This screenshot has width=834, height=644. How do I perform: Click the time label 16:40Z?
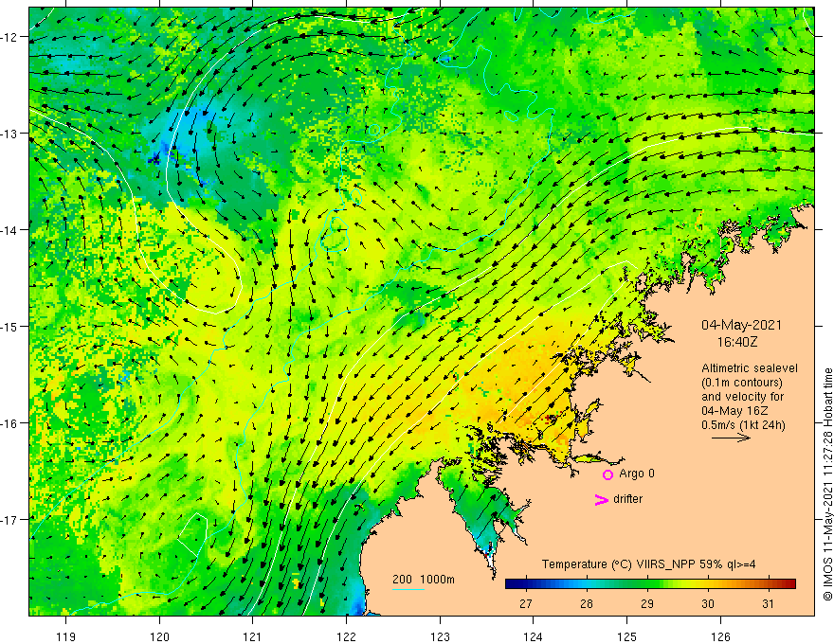(x=737, y=342)
